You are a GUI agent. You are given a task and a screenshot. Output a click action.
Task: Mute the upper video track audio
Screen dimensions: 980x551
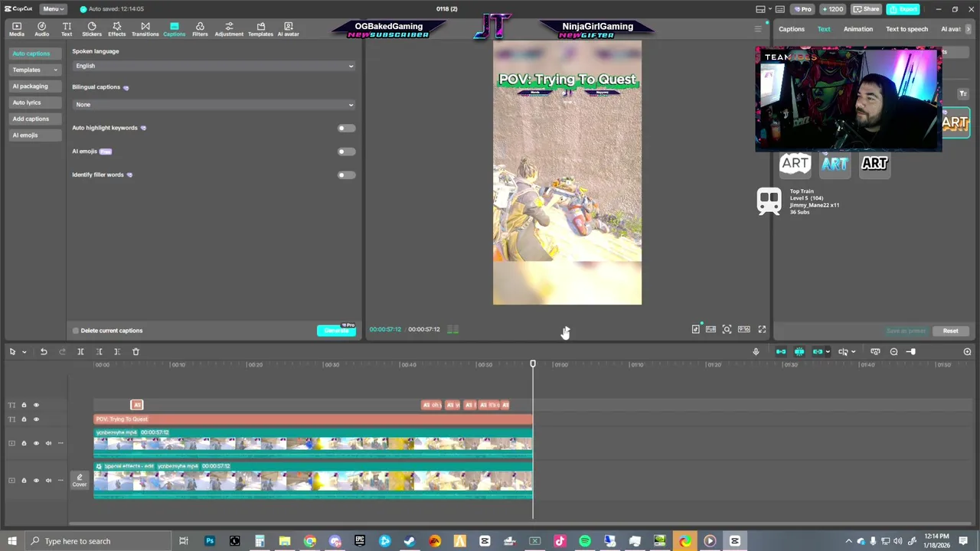coord(48,443)
